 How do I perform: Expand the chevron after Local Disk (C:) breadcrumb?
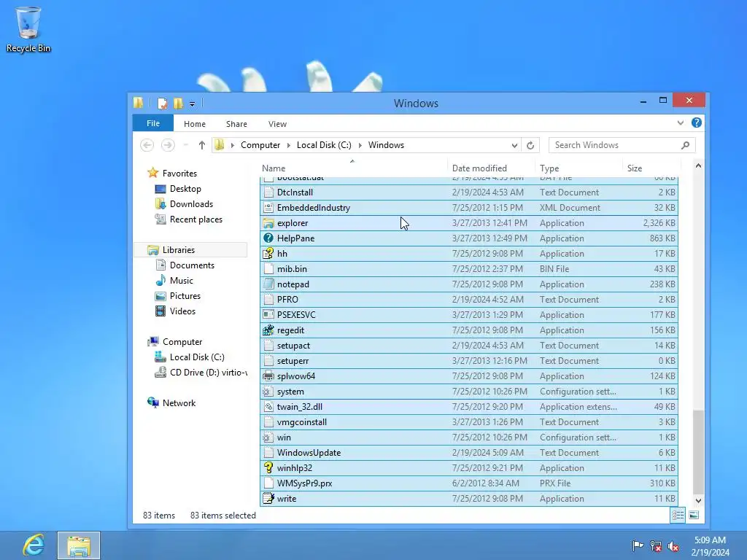360,145
